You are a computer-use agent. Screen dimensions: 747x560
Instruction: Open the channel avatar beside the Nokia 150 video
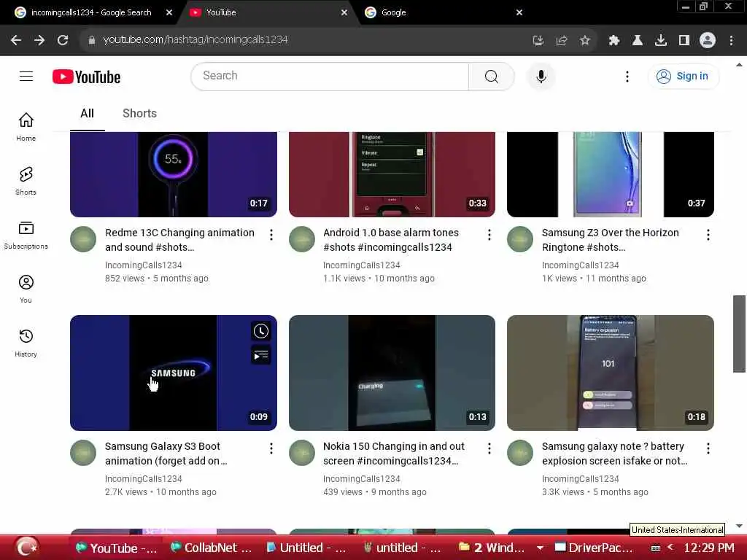click(x=302, y=453)
